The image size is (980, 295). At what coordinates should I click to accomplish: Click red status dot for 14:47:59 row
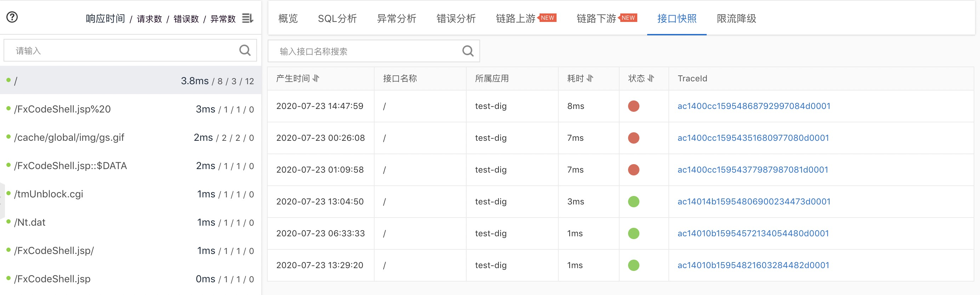tap(633, 106)
